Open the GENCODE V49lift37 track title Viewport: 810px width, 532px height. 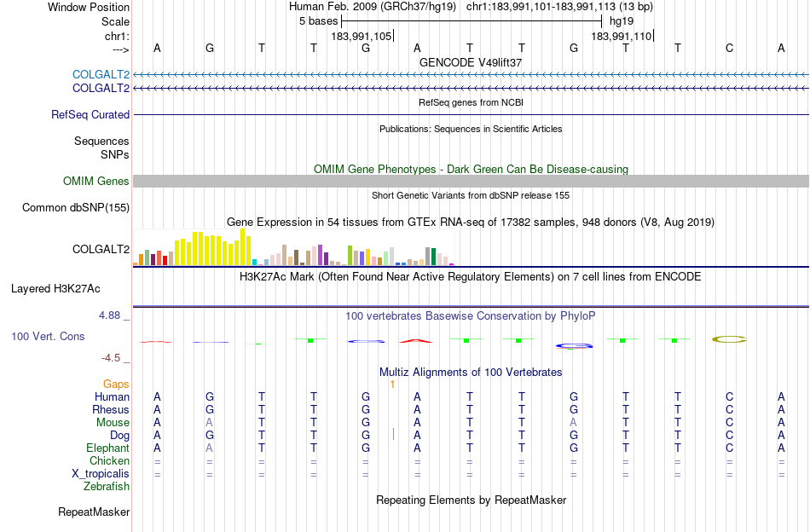click(x=471, y=62)
